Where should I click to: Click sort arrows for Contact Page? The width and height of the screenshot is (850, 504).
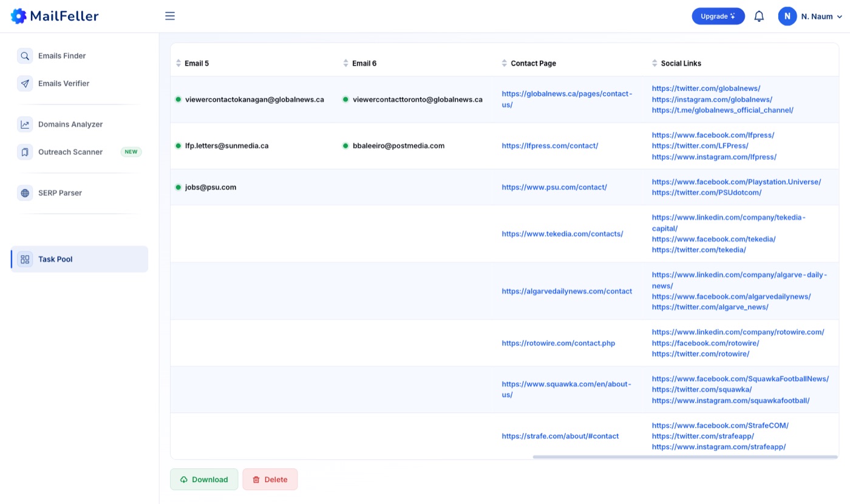(505, 63)
